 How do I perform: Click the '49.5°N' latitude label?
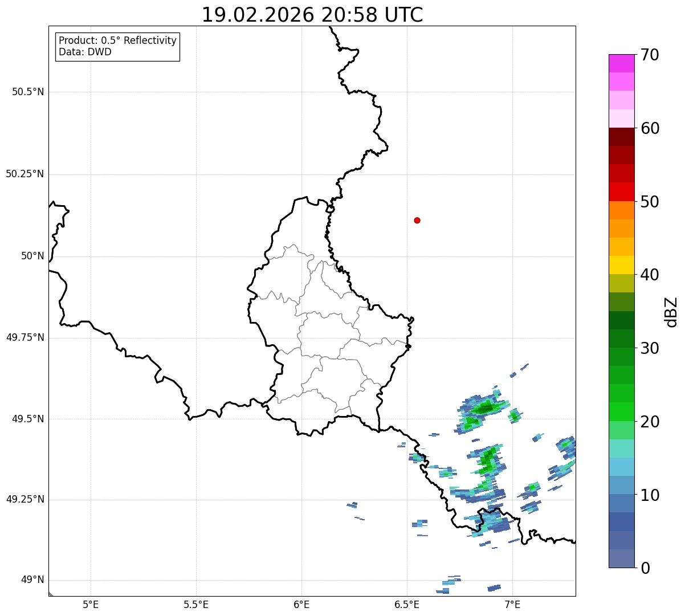pos(28,419)
